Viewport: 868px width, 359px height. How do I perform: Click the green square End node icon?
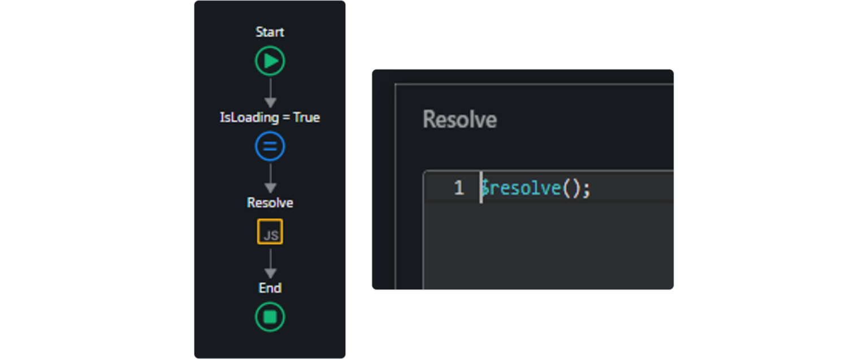pos(270,317)
